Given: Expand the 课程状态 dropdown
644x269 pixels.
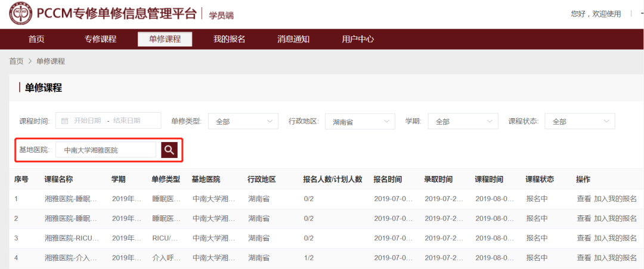Looking at the screenshot, I should [580, 121].
